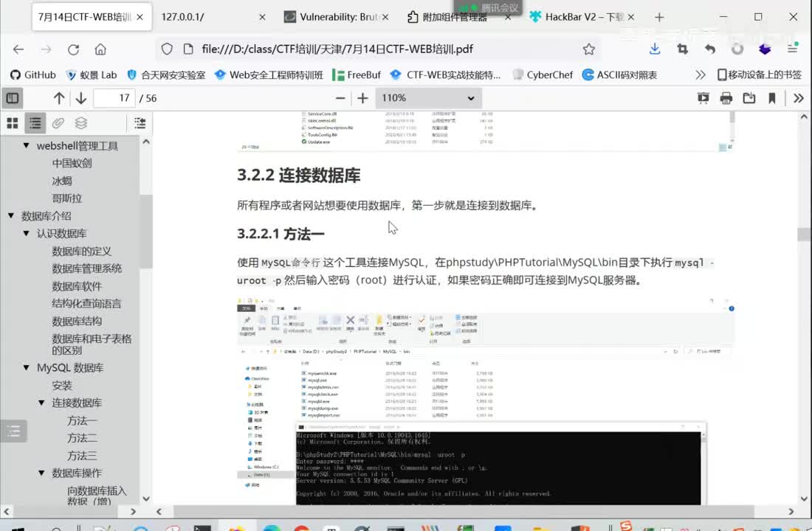Open the browser home page

click(x=100, y=49)
